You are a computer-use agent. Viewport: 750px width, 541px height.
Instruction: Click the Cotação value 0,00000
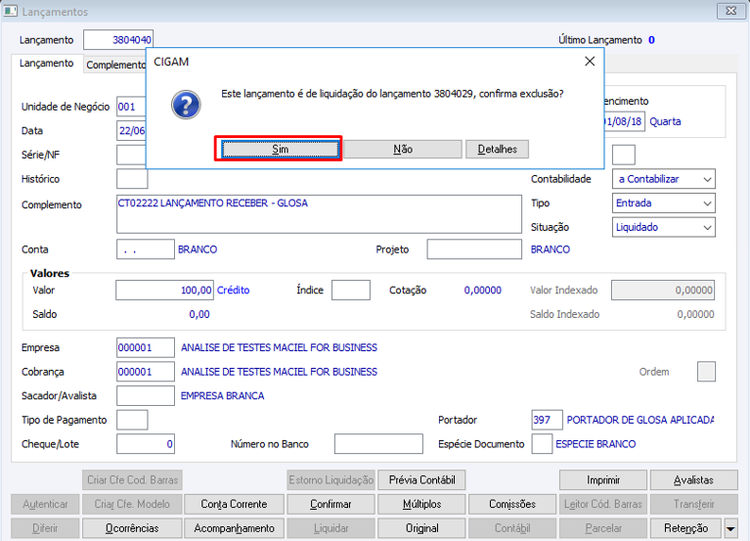tap(483, 290)
